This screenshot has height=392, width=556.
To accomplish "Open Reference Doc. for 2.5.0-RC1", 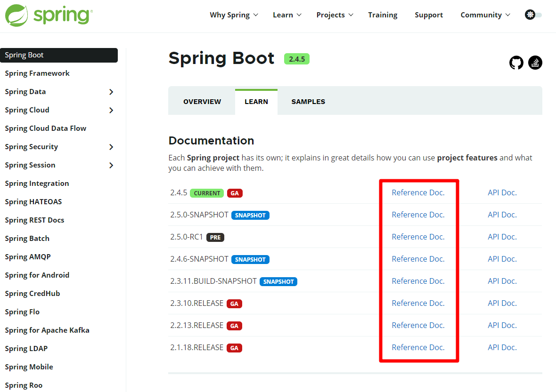I will (418, 237).
